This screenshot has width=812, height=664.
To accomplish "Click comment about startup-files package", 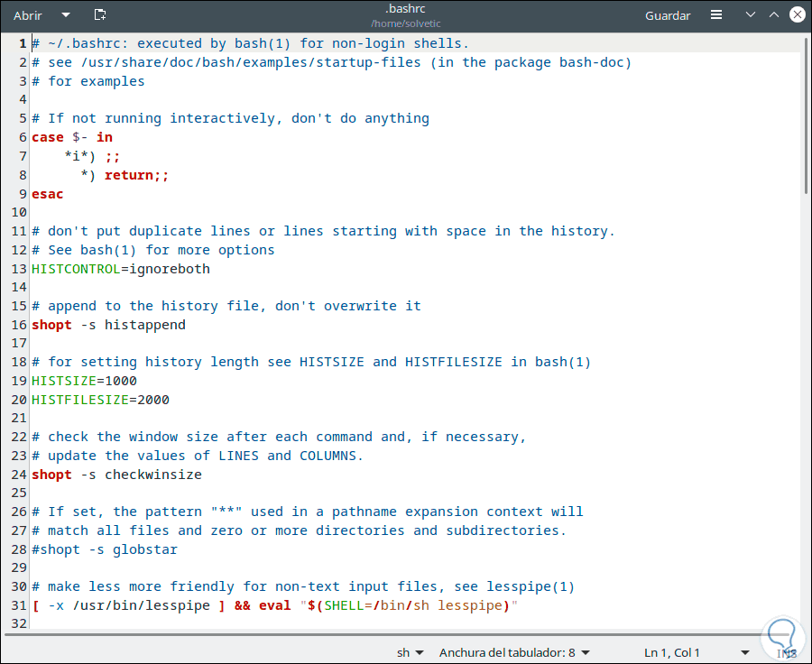I will click(x=331, y=62).
